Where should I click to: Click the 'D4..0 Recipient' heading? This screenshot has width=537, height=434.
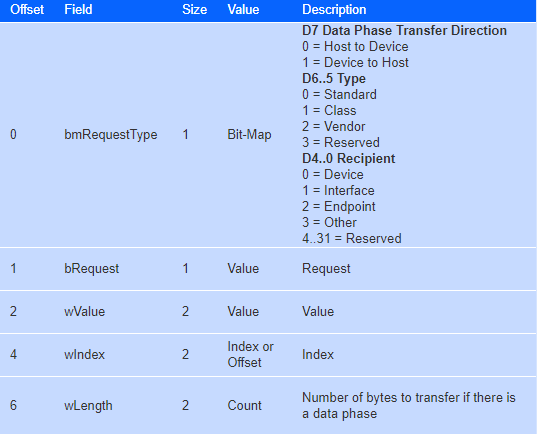point(348,158)
